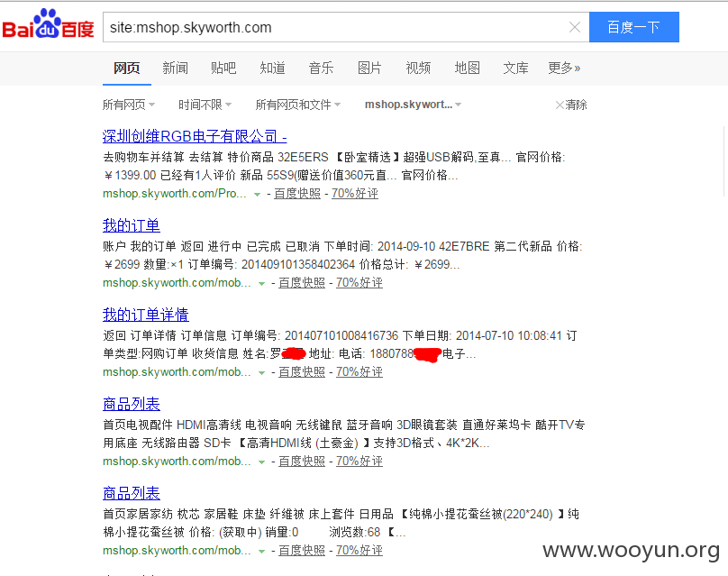Open the first 商品列表 result about 电视配件
This screenshot has height=576, width=728.
pyautogui.click(x=132, y=404)
